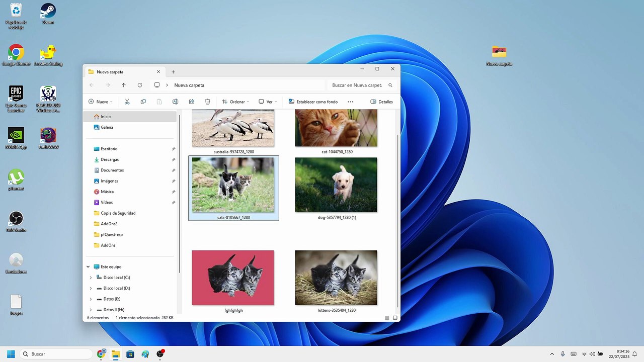Close the Nueva carpeta Explorer tab
644x362 pixels.
[x=158, y=72]
